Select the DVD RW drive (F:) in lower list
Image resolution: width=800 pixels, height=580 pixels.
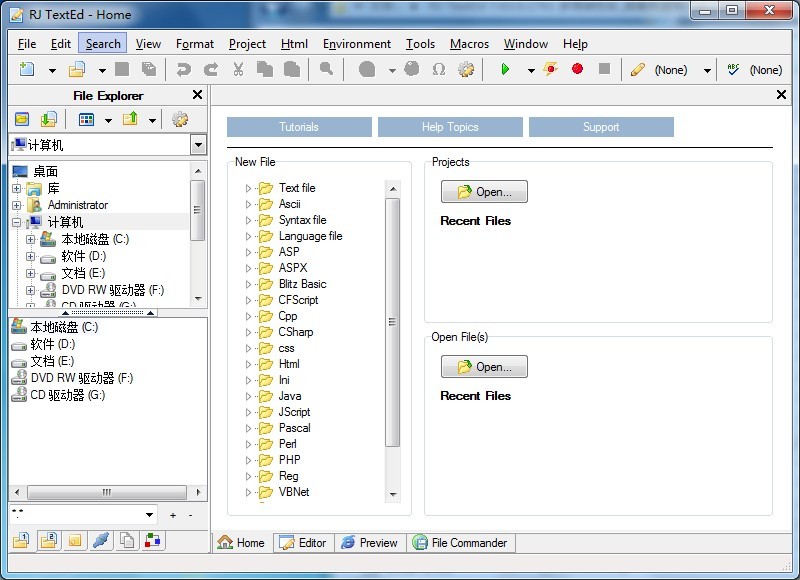pyautogui.click(x=81, y=378)
